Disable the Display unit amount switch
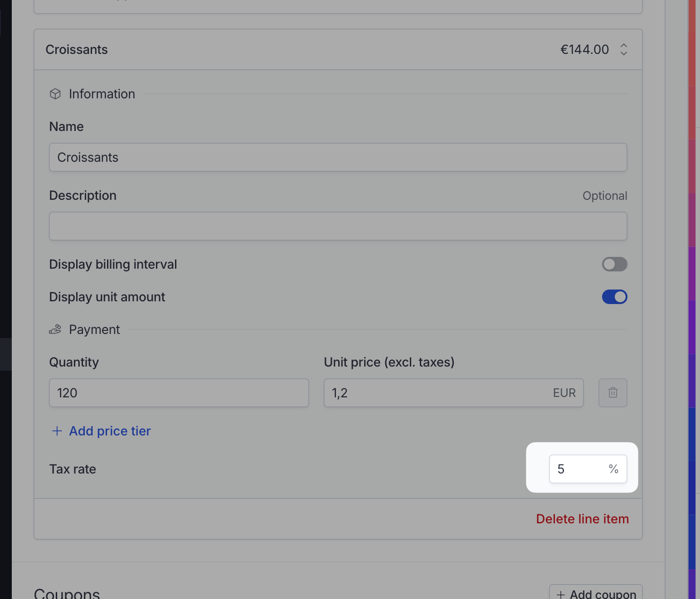This screenshot has height=599, width=700. [615, 297]
